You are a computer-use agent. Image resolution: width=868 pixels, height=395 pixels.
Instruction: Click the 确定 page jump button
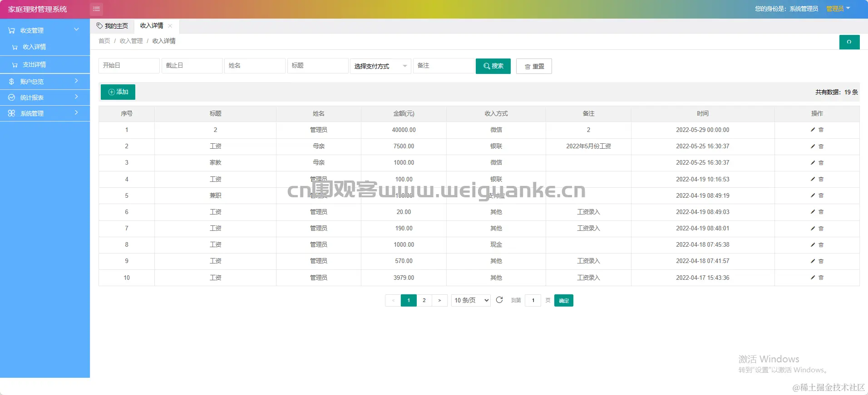pos(564,300)
